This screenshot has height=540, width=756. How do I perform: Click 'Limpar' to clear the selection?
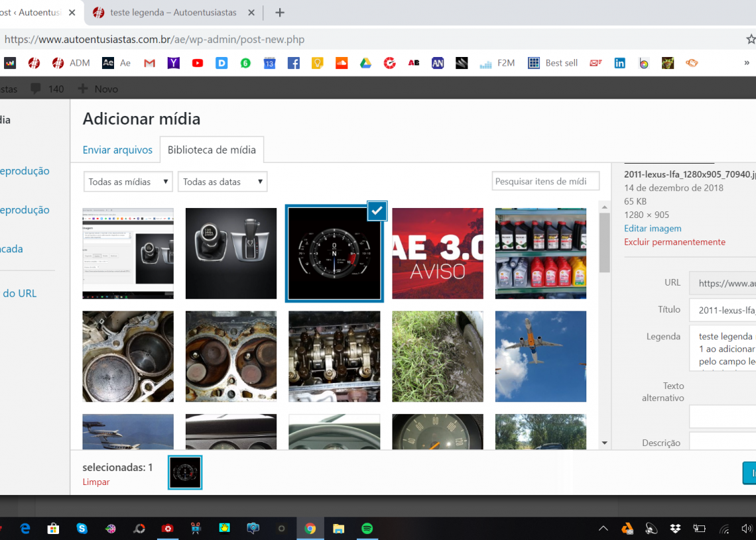click(96, 482)
